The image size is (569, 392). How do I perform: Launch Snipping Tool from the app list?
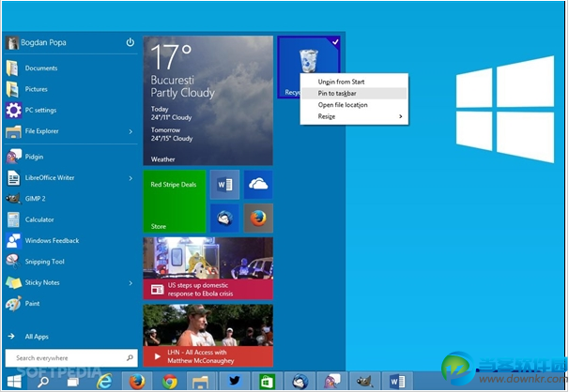(44, 262)
